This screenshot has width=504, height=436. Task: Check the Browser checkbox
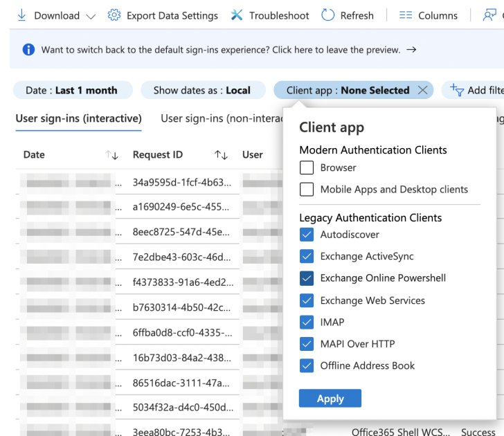307,167
